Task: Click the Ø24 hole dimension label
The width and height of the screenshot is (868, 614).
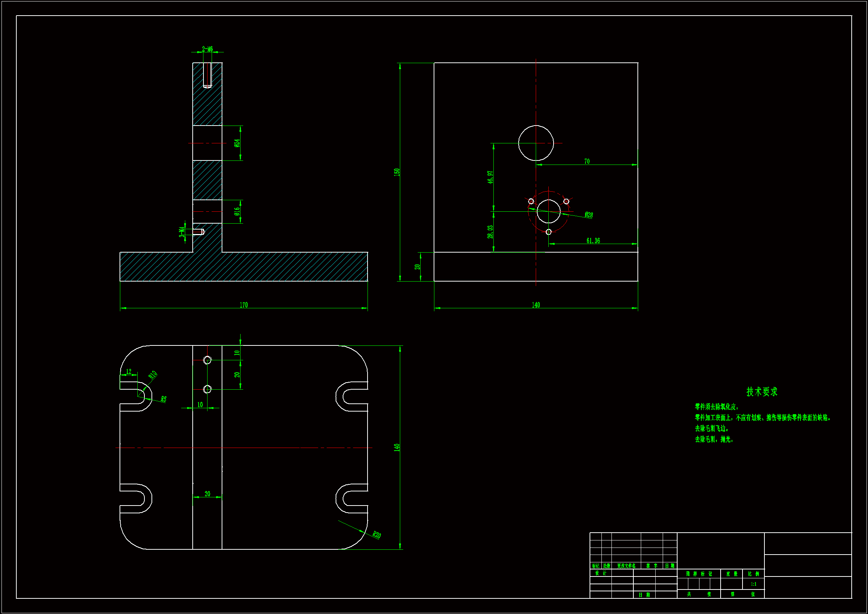Action: 237,143
